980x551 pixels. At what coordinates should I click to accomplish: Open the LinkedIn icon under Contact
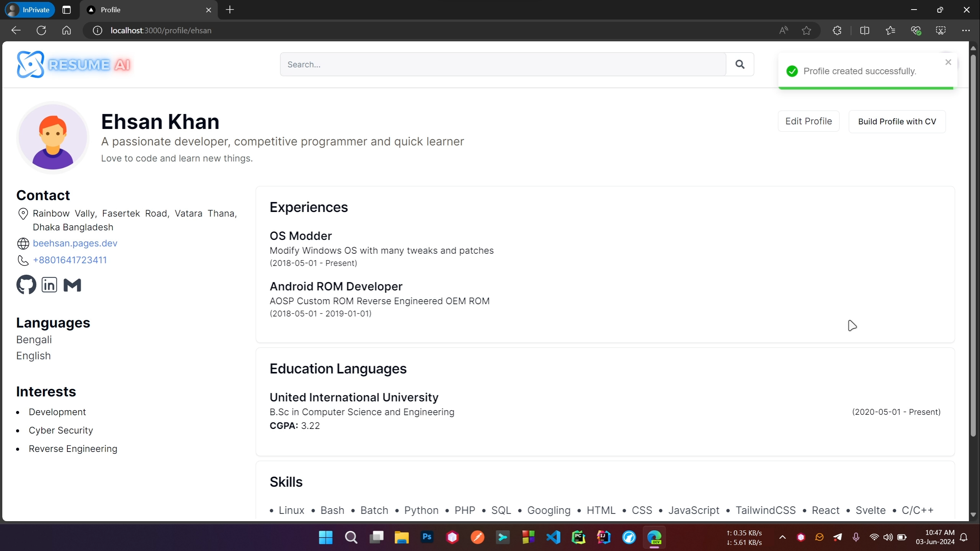point(49,284)
